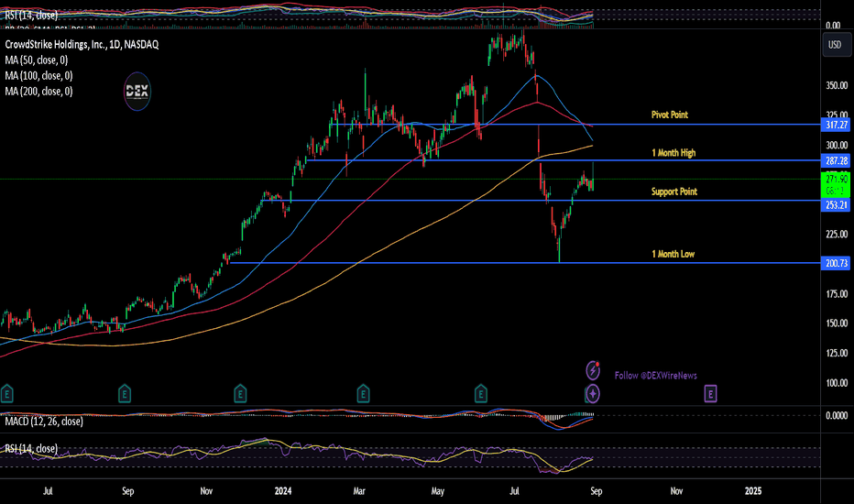
Task: Open earnings marker nearest the Mar axis label
Action: [x=363, y=393]
